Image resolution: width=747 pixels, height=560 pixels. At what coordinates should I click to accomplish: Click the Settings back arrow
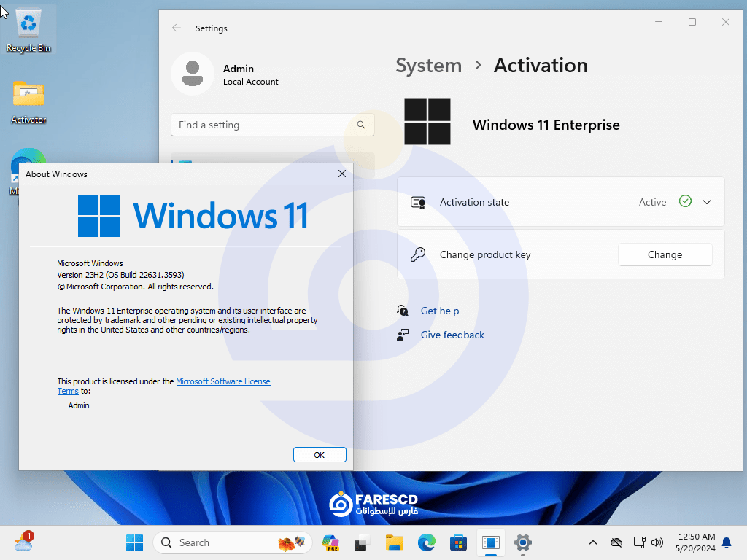(177, 28)
